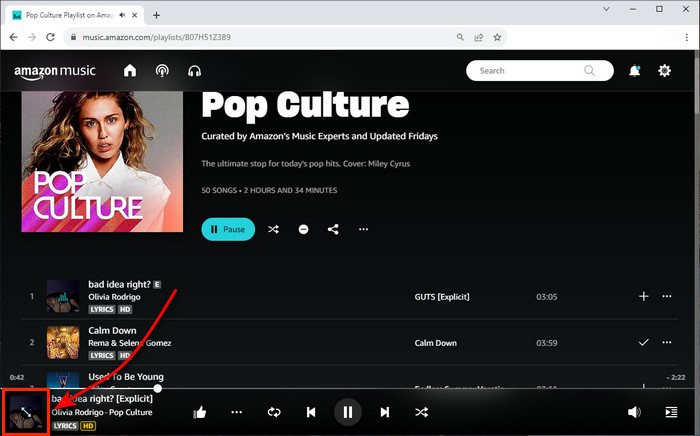The image size is (700, 436).
Task: Open playlist more options beside share
Action: 363,229
